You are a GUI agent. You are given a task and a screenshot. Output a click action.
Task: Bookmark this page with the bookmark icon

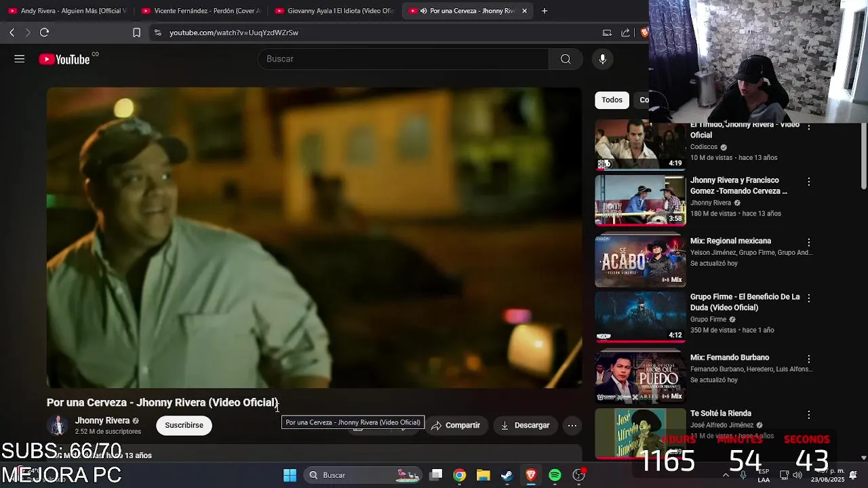point(136,33)
